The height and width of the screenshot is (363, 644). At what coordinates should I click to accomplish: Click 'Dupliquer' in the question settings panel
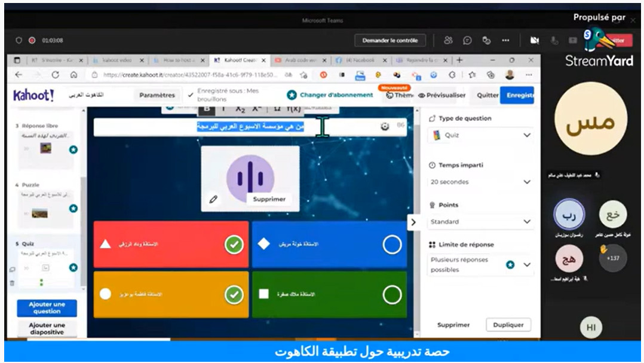508,325
